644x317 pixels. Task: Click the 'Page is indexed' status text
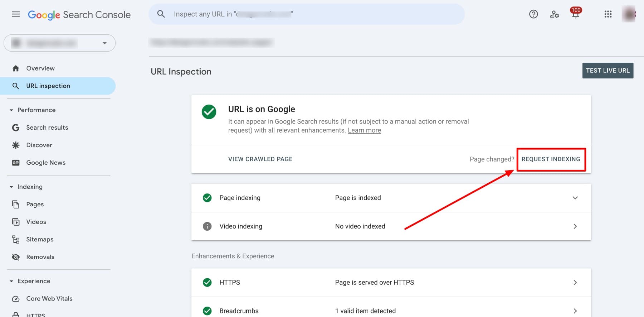click(x=358, y=198)
